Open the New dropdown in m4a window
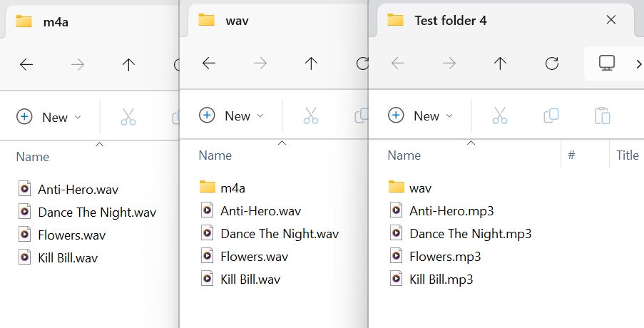The width and height of the screenshot is (644, 328). tap(48, 117)
